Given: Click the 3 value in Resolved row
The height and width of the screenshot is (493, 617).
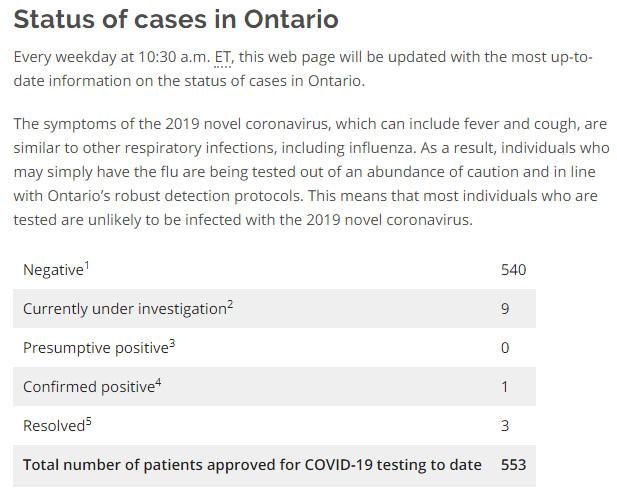Looking at the screenshot, I should tap(505, 426).
